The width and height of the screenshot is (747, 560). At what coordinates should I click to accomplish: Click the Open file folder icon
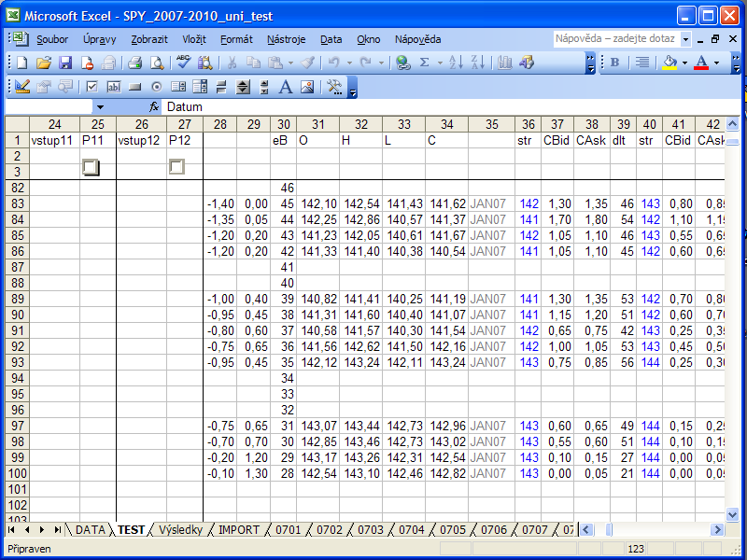pos(43,63)
